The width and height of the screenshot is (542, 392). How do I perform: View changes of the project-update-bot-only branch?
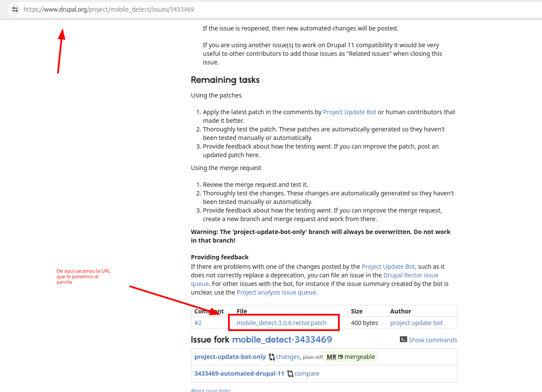coord(288,357)
